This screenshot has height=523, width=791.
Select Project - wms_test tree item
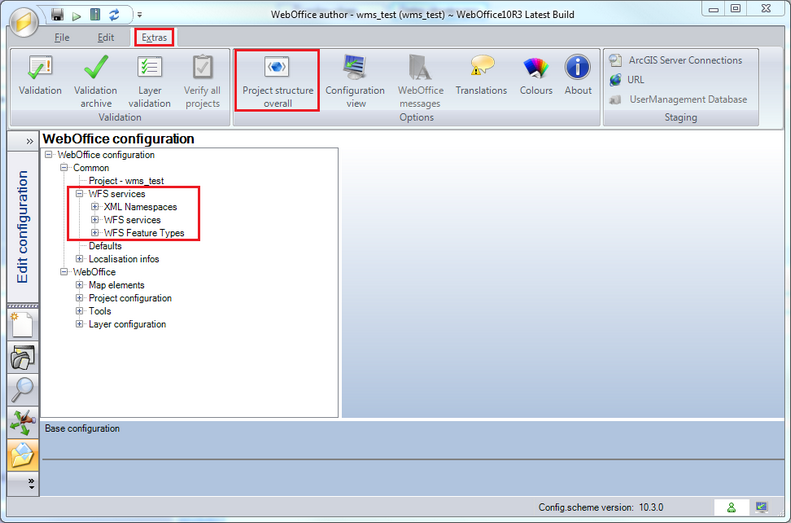[x=126, y=181]
